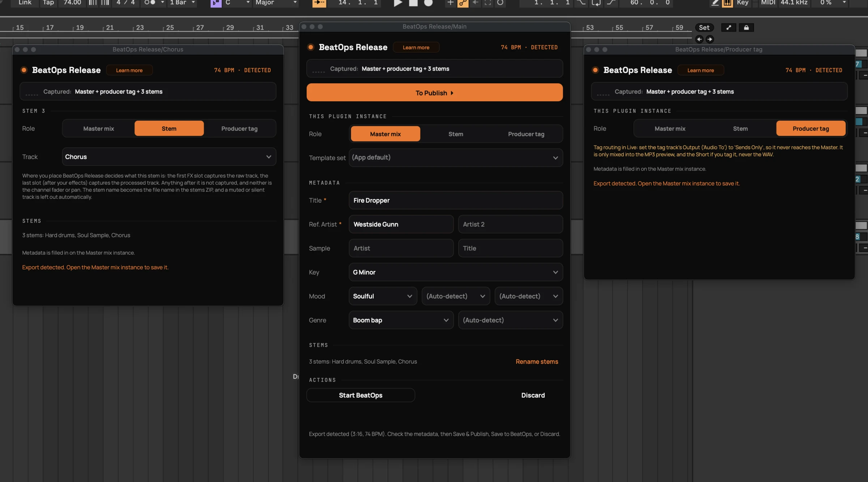Toggle the Draw Mode pencil icon

(715, 3)
